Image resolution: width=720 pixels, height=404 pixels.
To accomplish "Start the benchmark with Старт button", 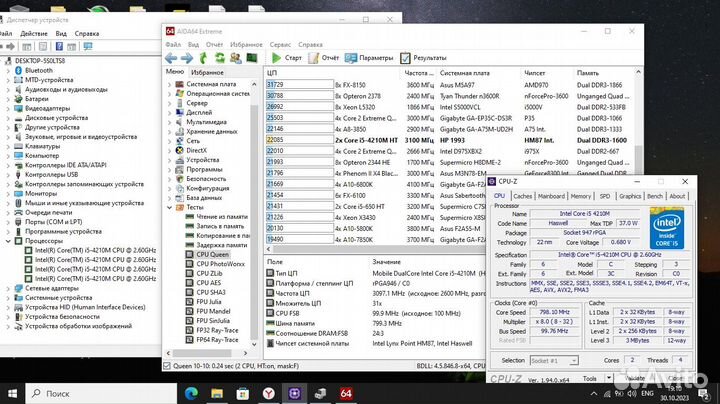I will (x=287, y=58).
